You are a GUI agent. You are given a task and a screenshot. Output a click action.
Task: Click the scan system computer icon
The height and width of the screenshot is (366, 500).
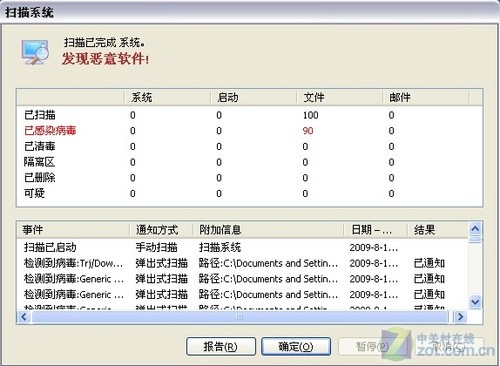tap(35, 52)
